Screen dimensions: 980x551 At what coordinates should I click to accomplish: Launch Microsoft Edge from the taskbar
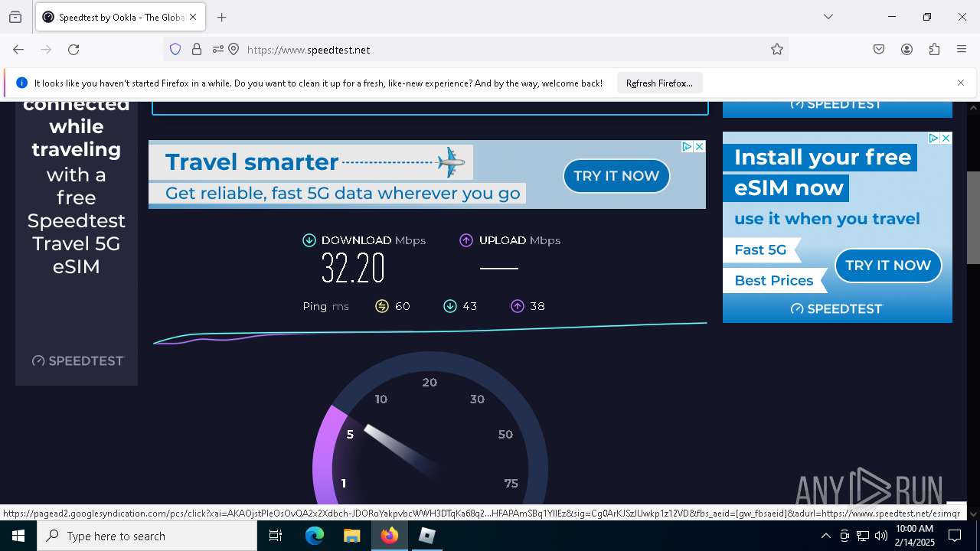(315, 536)
